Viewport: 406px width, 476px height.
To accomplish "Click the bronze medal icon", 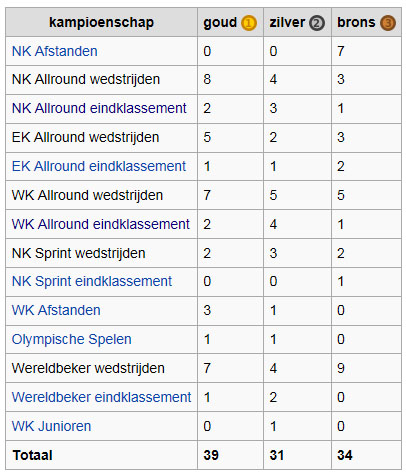I will point(388,23).
